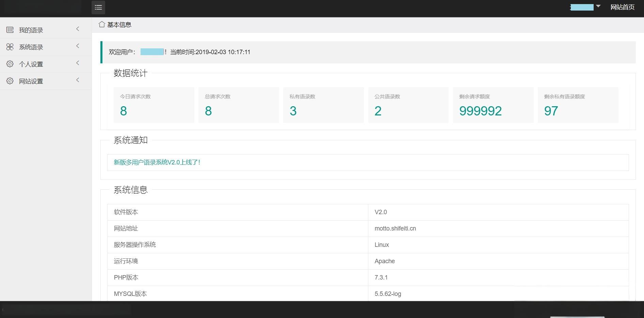644x318 pixels.
Task: Click the Apache environment value
Action: [385, 261]
